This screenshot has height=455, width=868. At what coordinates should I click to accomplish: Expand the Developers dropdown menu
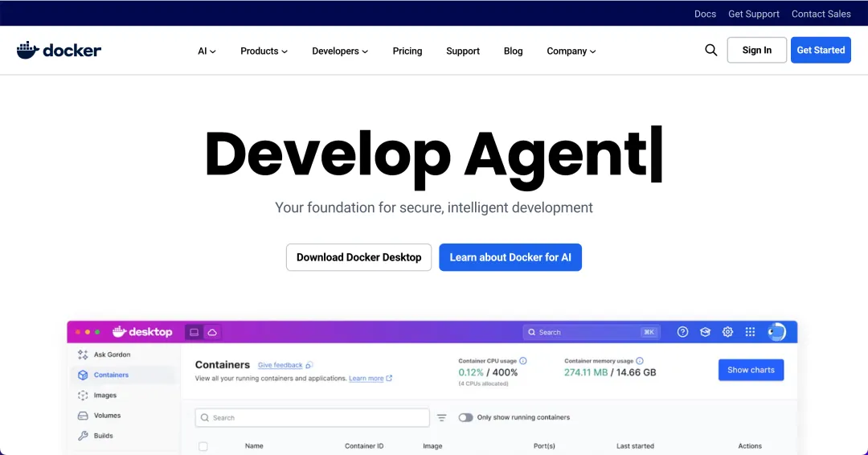click(340, 51)
